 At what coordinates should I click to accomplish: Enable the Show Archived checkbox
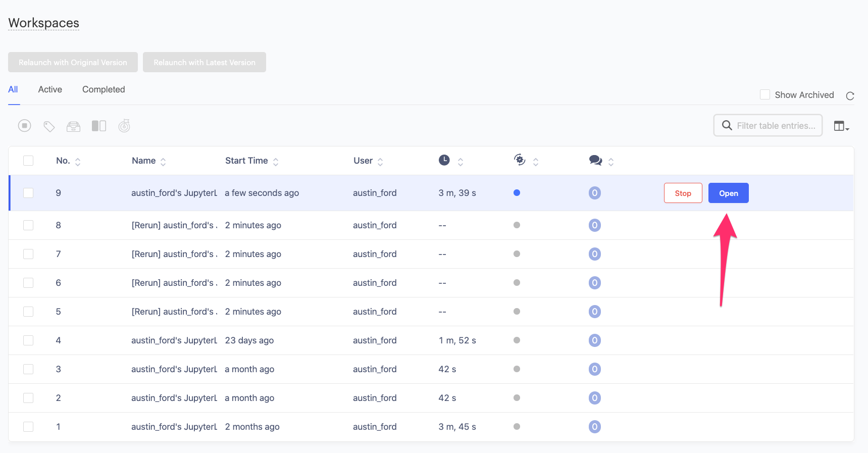[765, 94]
